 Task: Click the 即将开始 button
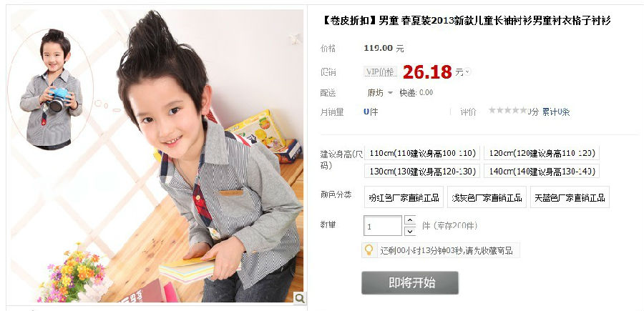point(410,282)
